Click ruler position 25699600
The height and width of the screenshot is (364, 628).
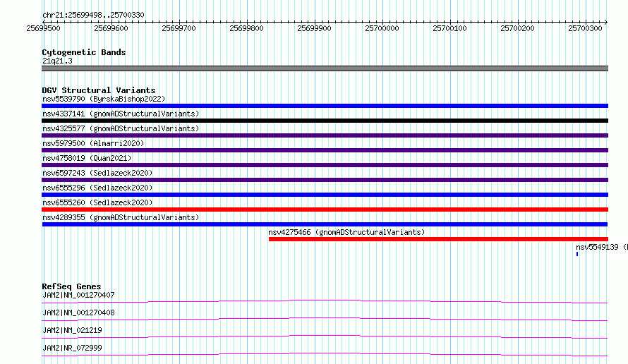[111, 28]
